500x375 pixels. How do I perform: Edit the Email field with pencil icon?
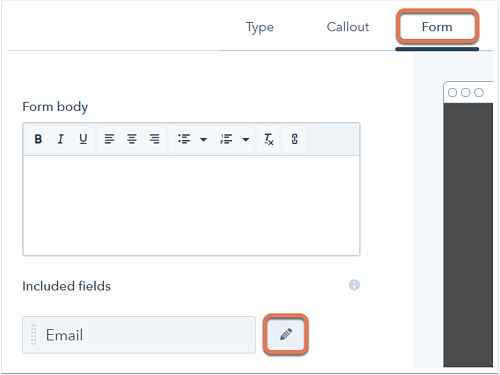[x=286, y=334]
